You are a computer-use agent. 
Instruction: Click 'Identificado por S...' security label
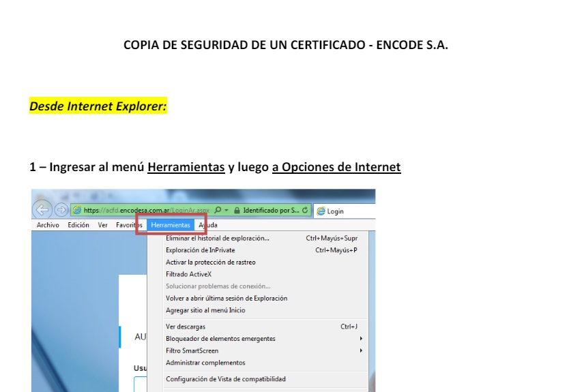click(x=271, y=211)
